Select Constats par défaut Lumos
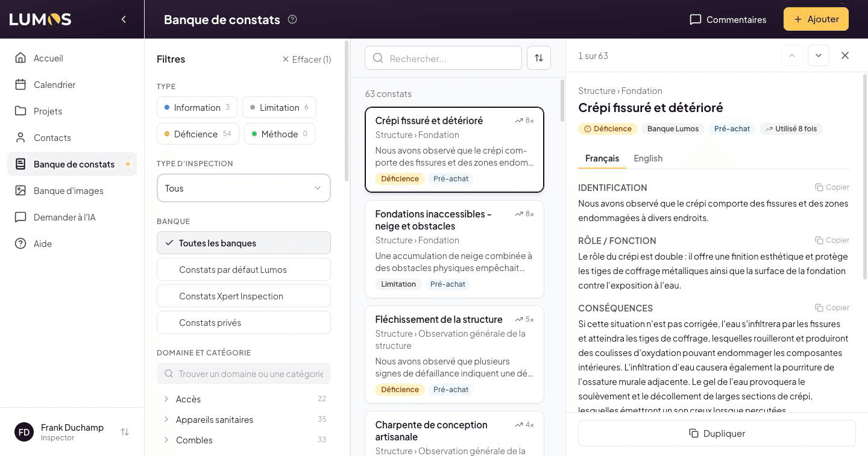The width and height of the screenshot is (868, 456). click(244, 269)
